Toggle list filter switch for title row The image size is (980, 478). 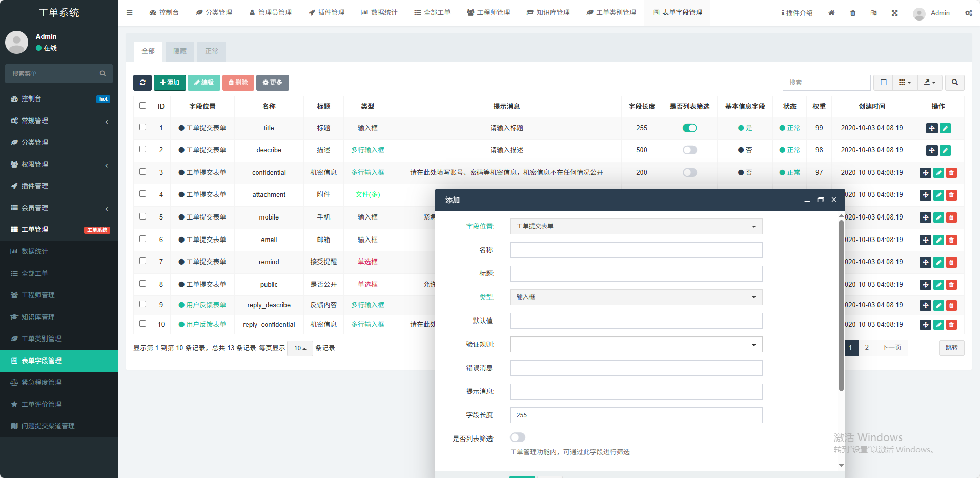[x=689, y=128]
